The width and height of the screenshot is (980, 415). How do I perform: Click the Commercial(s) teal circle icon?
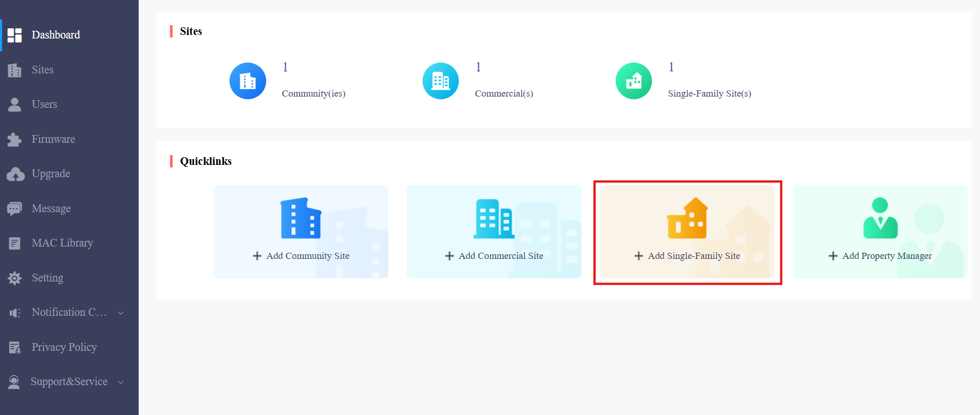[x=441, y=81]
